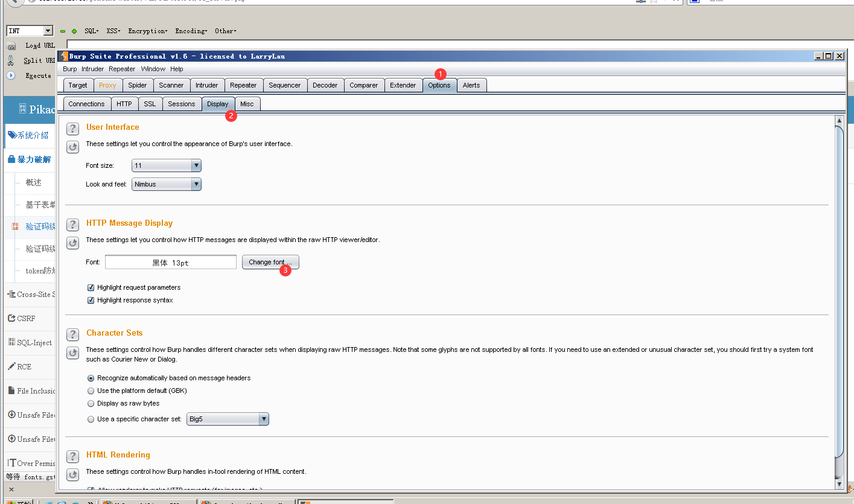854x504 pixels.
Task: Click Cross-Site sidebar icon in Pikachu page
Action: (x=11, y=295)
